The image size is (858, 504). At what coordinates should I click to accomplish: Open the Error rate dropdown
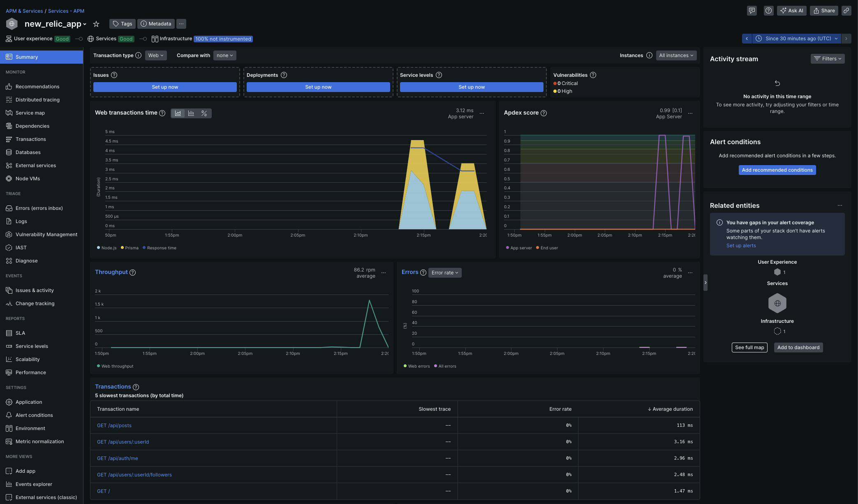pos(444,273)
